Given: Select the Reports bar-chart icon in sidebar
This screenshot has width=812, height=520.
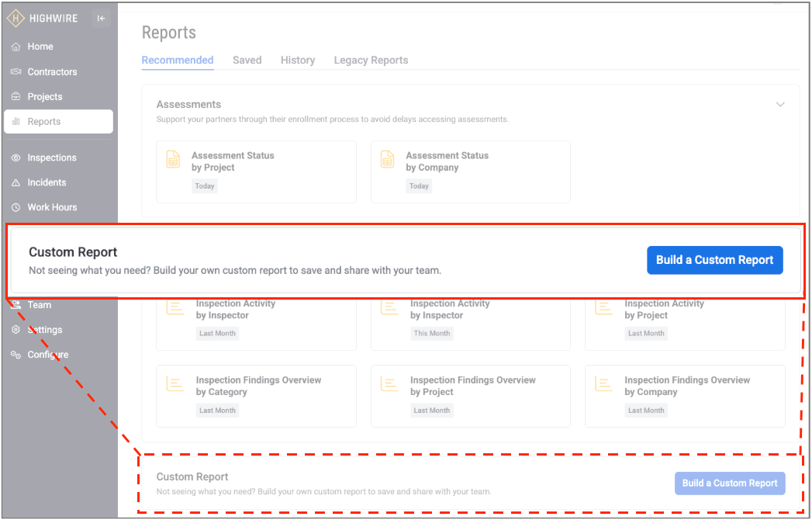Looking at the screenshot, I should [x=16, y=121].
